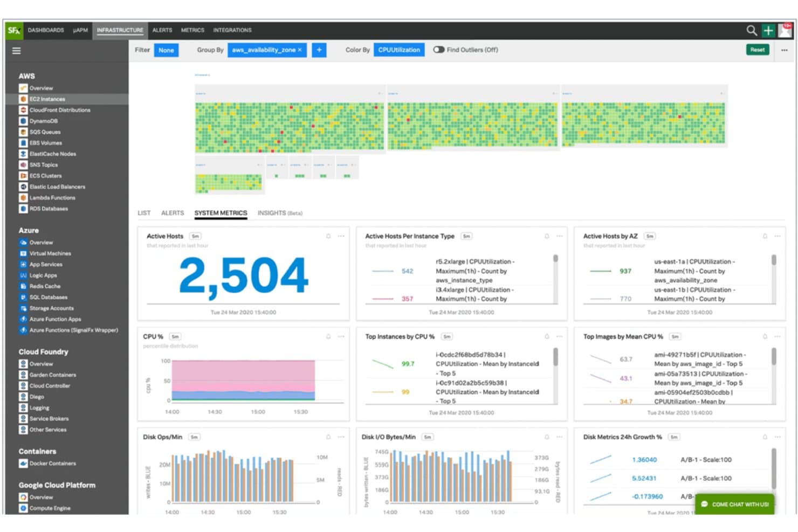This screenshot has height=532, width=798.
Task: Click the SFx logo icon
Action: coord(14,30)
